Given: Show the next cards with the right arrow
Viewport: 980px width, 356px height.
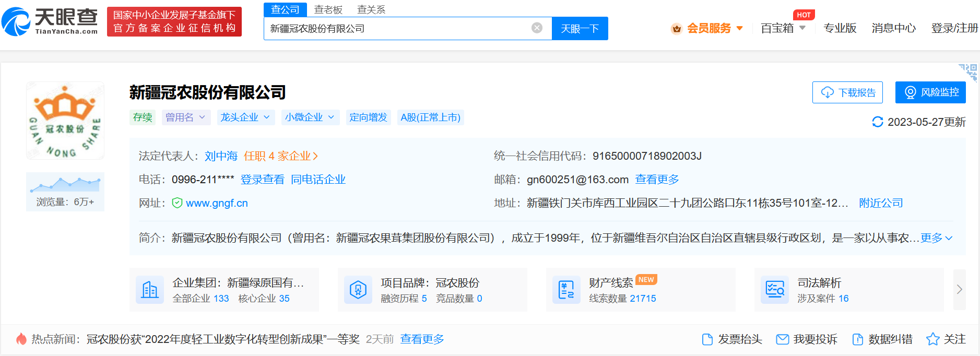Looking at the screenshot, I should [959, 290].
